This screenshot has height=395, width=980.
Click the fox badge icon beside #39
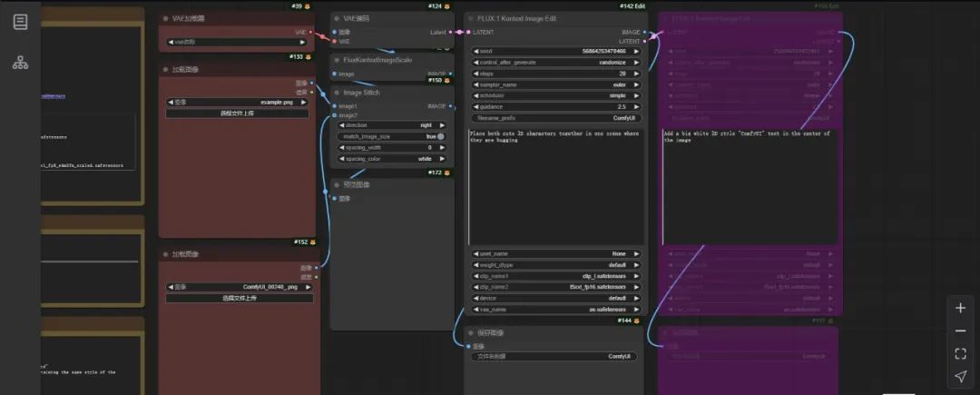point(309,6)
